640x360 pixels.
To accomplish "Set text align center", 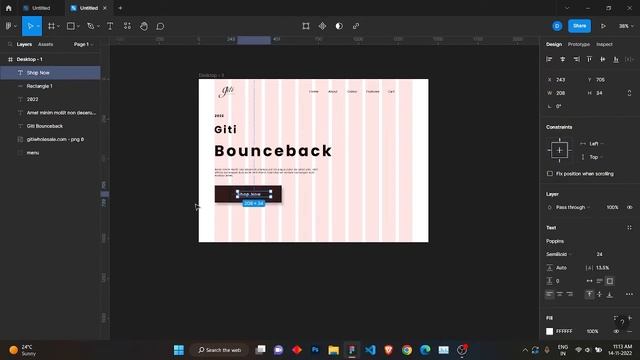I will (x=560, y=294).
